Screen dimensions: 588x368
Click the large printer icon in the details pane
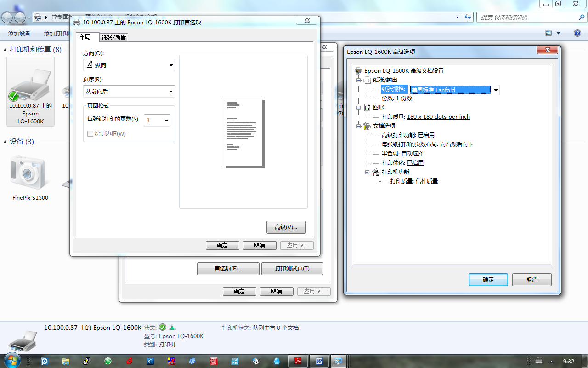23,341
